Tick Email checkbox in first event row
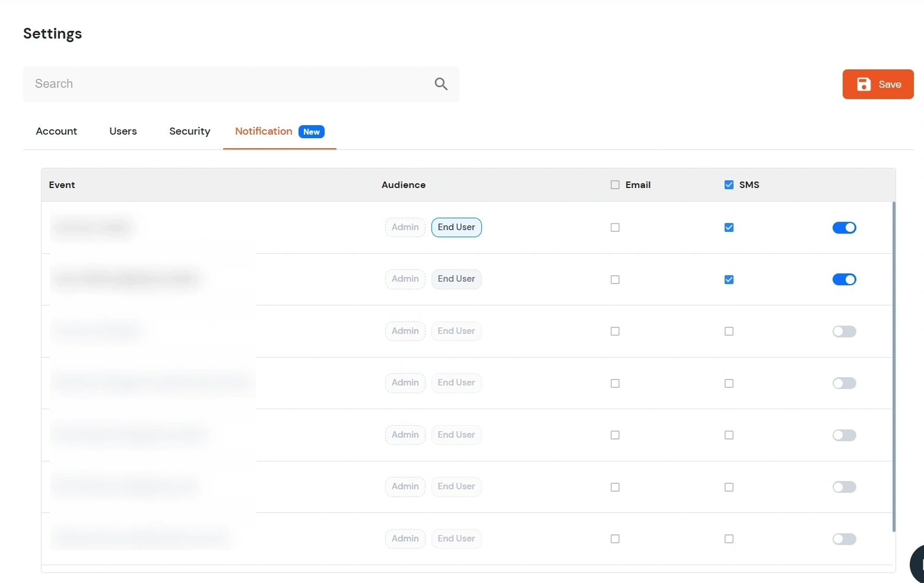The height and width of the screenshot is (583, 924). pyautogui.click(x=615, y=228)
